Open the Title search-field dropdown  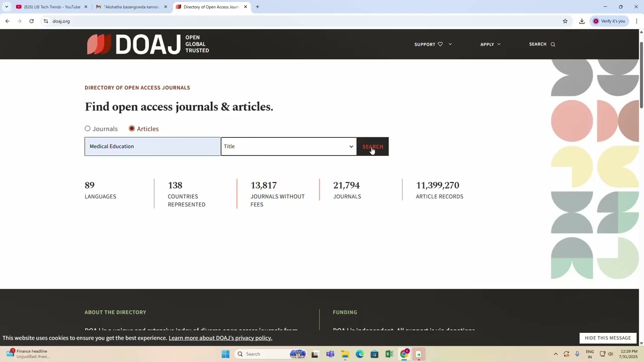pyautogui.click(x=288, y=146)
